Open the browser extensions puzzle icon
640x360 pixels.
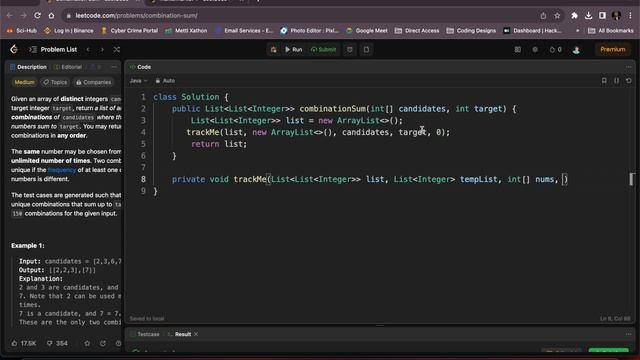(574, 16)
